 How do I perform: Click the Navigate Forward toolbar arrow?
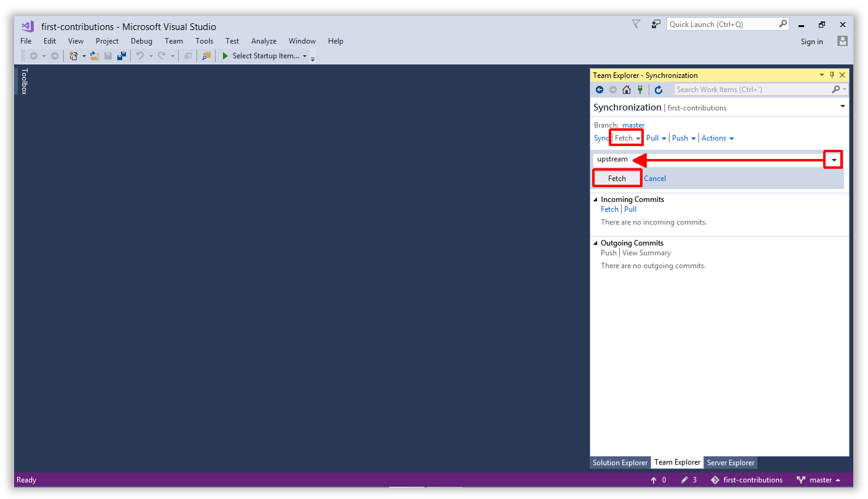(x=55, y=56)
